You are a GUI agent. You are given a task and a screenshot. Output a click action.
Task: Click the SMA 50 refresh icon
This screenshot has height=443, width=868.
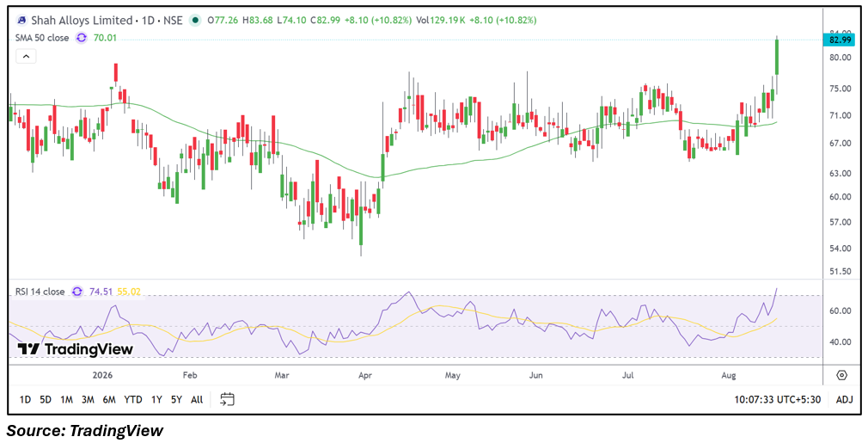82,38
